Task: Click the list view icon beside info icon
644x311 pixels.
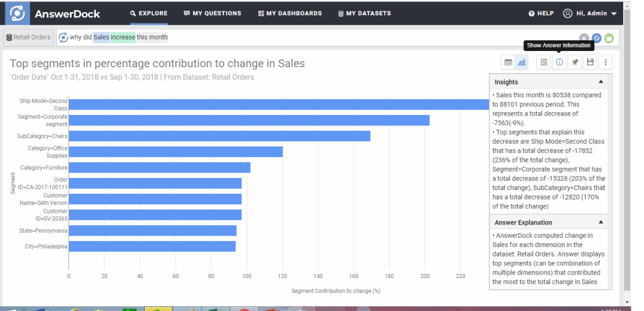Action: 544,62
